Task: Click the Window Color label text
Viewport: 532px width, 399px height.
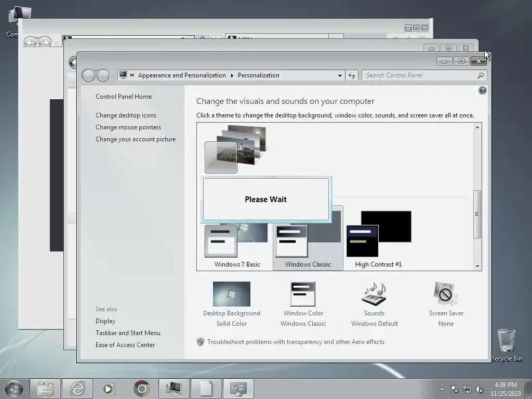Action: pos(303,313)
